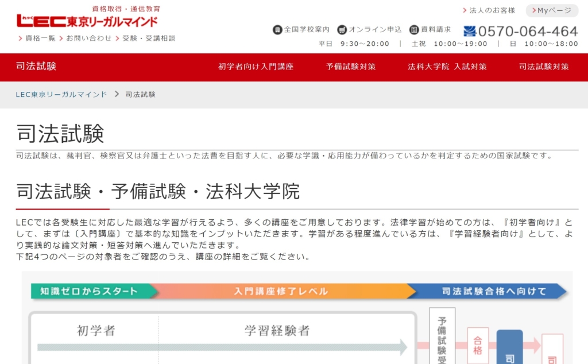Open the 資格一覧 link
The image size is (588, 364).
(x=40, y=38)
